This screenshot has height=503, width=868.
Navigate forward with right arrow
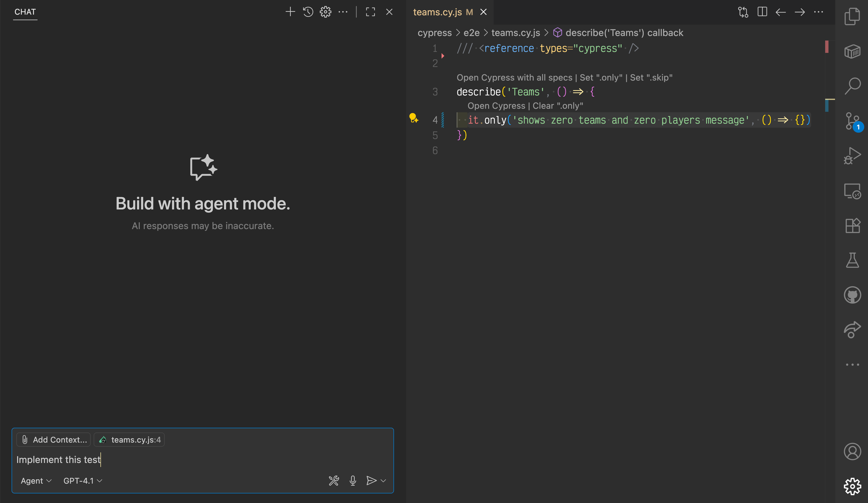tap(800, 12)
